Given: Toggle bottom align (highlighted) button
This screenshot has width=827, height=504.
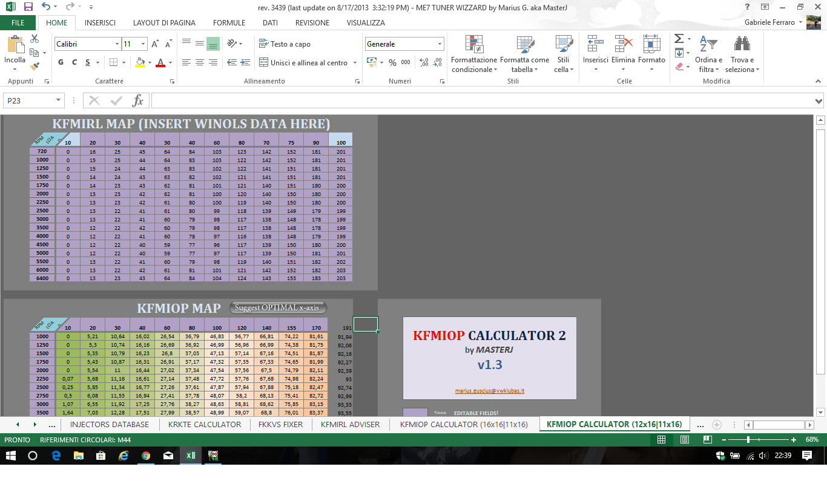Looking at the screenshot, I should click(213, 44).
